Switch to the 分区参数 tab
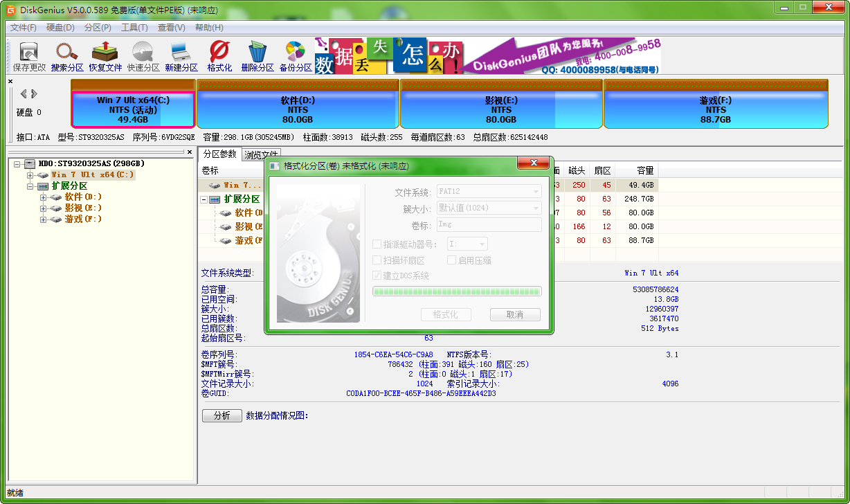The width and height of the screenshot is (850, 504). coord(219,154)
